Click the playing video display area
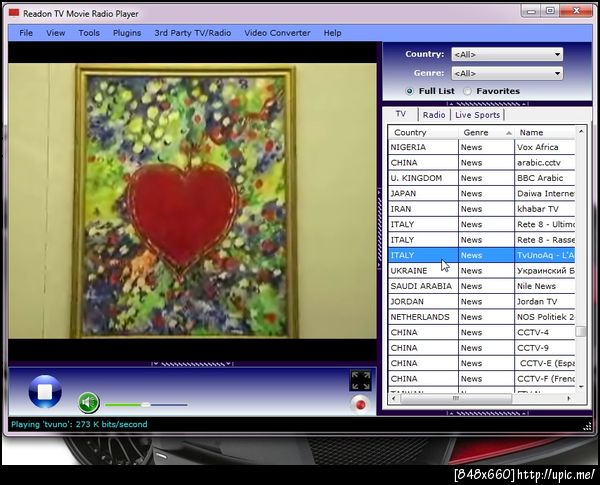600x485 pixels. [x=192, y=201]
